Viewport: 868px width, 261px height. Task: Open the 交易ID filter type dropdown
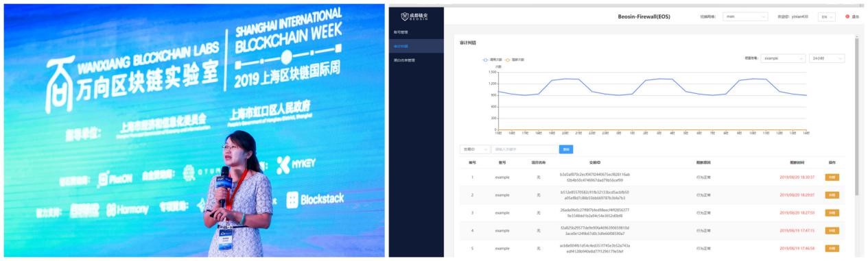(474, 149)
